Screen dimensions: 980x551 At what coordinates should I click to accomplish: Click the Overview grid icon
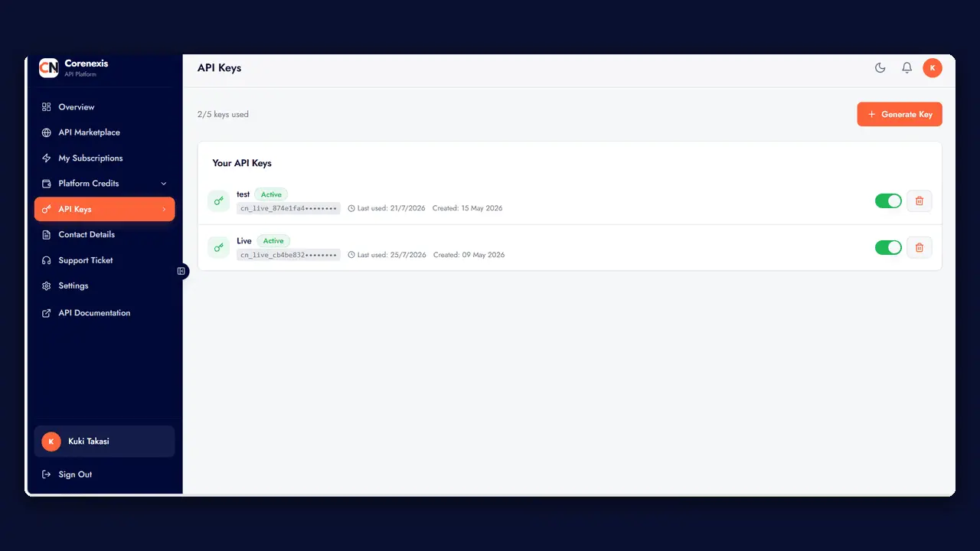(47, 107)
